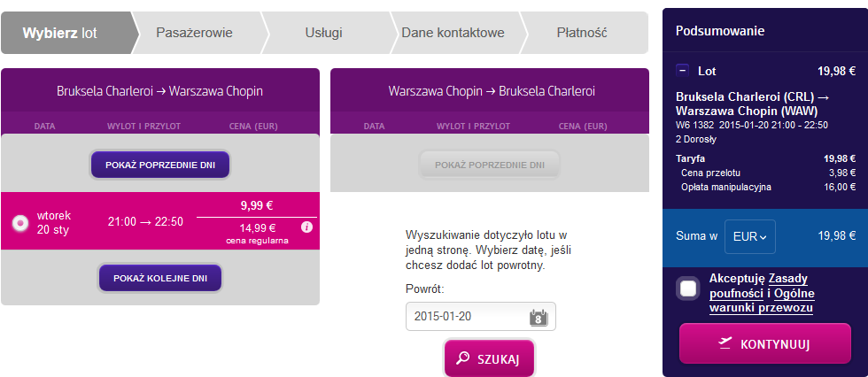Click the info icon beside regular price
The image size is (868, 377).
307,227
